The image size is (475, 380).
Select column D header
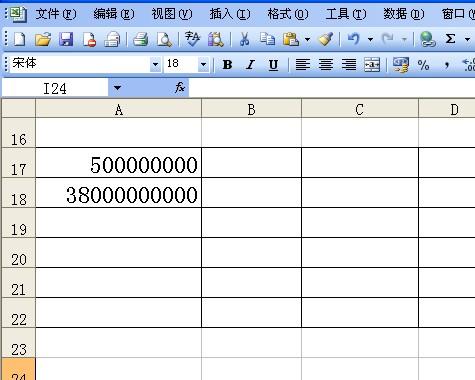447,109
